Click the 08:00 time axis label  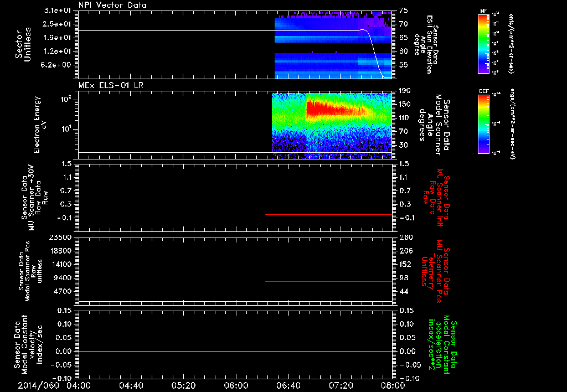393,385
